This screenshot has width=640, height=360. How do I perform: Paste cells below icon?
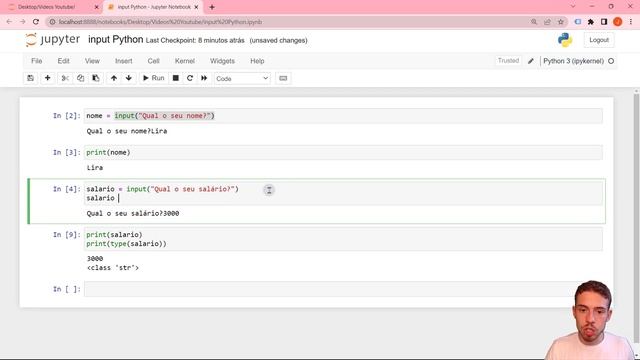click(x=96, y=78)
